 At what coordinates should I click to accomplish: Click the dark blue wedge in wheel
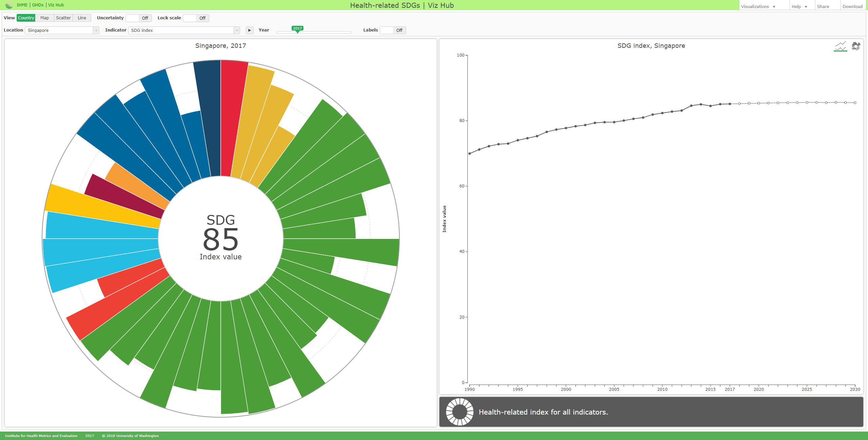[208, 118]
